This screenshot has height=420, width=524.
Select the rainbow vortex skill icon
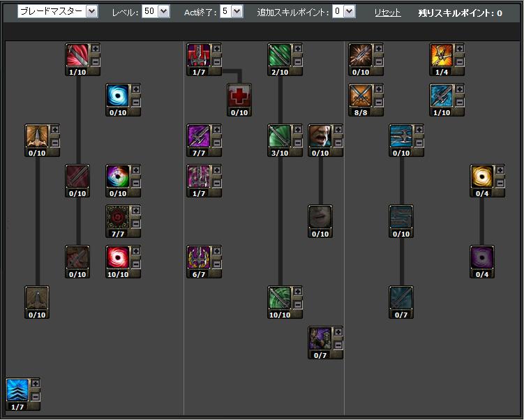click(118, 177)
